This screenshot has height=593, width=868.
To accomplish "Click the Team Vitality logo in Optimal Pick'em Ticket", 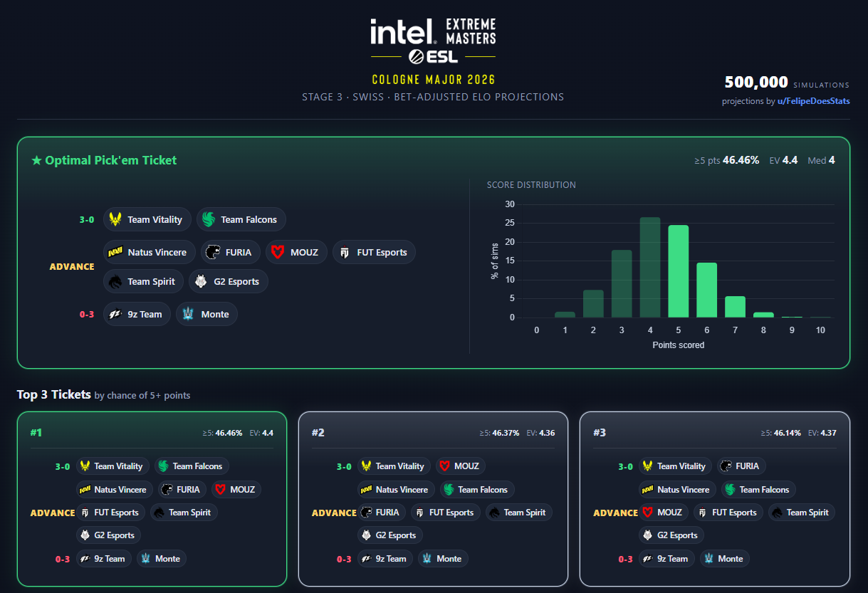I will pos(116,219).
